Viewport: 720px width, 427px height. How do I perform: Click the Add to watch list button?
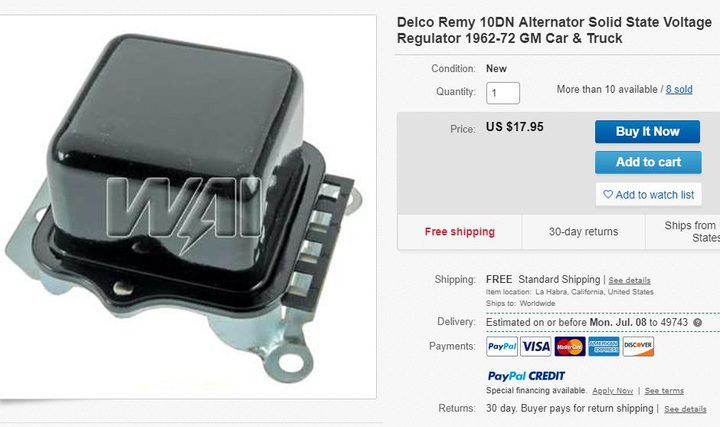[648, 195]
